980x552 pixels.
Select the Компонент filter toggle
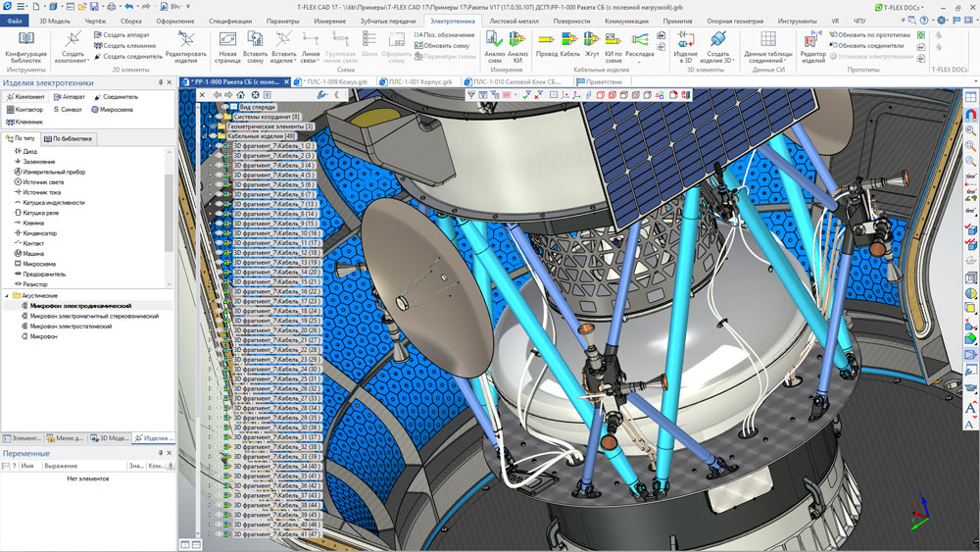tap(25, 97)
